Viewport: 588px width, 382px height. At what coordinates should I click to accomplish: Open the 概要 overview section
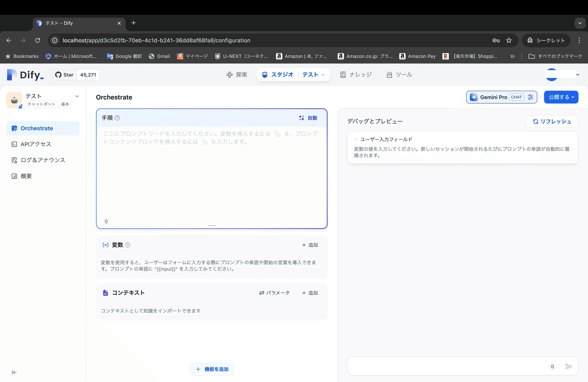(x=26, y=176)
